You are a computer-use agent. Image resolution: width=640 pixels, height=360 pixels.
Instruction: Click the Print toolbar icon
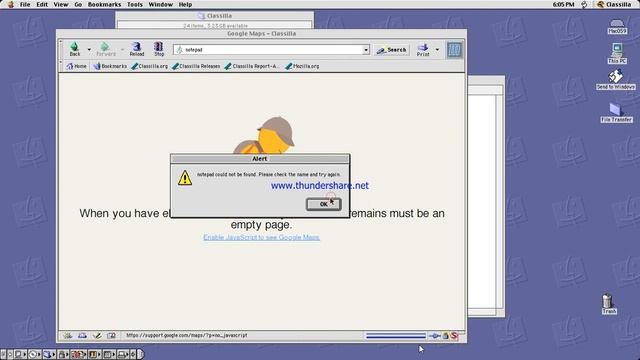click(423, 50)
